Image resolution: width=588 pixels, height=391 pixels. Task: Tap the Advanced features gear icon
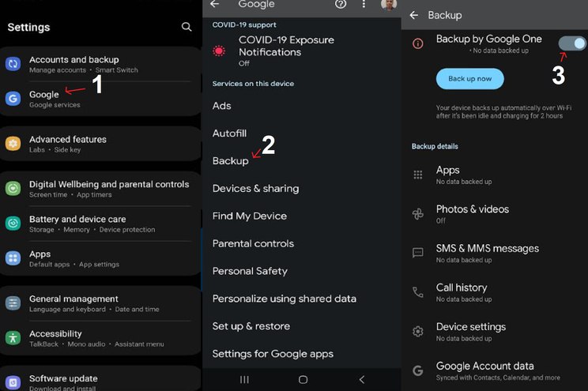[x=13, y=144]
